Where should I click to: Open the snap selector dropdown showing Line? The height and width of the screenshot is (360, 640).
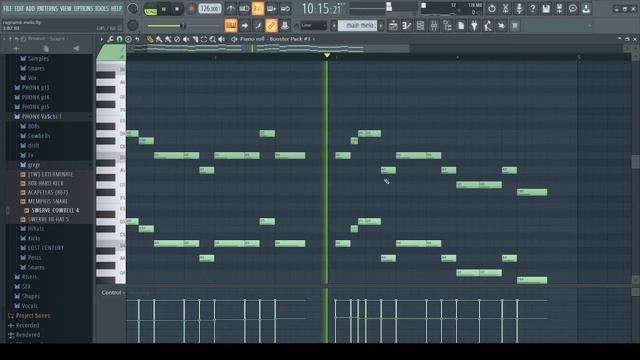(313, 26)
